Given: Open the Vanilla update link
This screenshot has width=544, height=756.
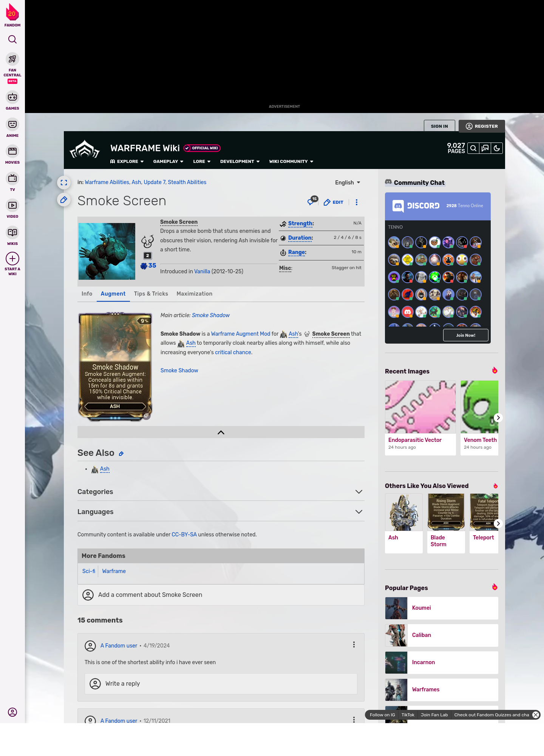Looking at the screenshot, I should [202, 271].
